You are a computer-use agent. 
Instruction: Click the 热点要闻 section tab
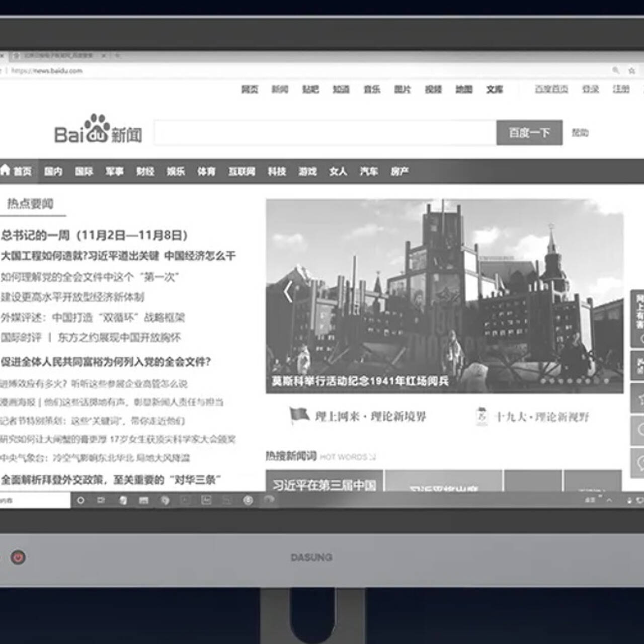[x=30, y=204]
